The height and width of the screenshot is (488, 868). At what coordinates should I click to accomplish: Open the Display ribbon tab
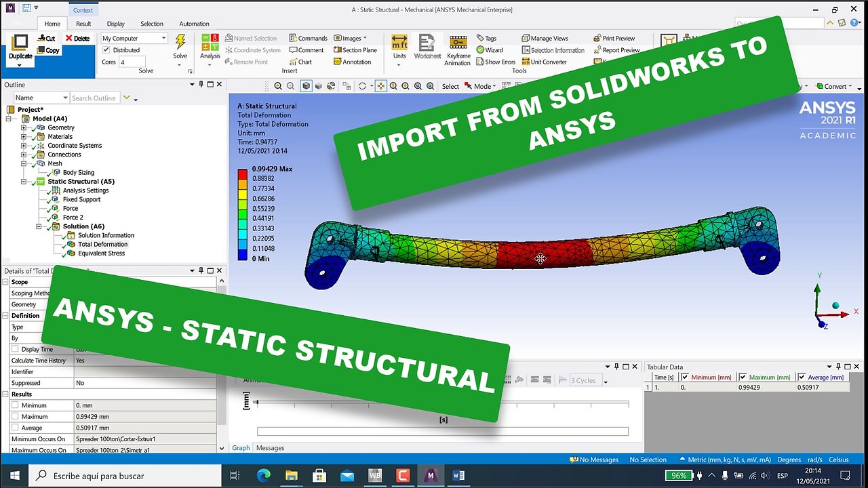point(115,24)
